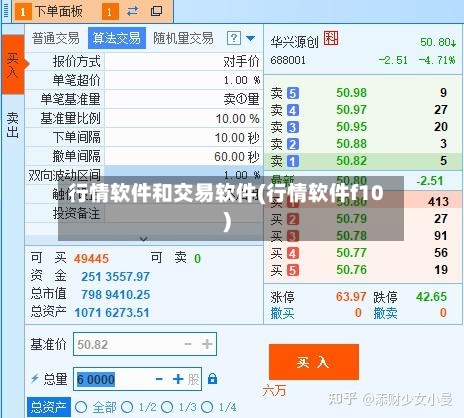
Task: Click the blue minus in 总量 field
Action: [x=159, y=379]
